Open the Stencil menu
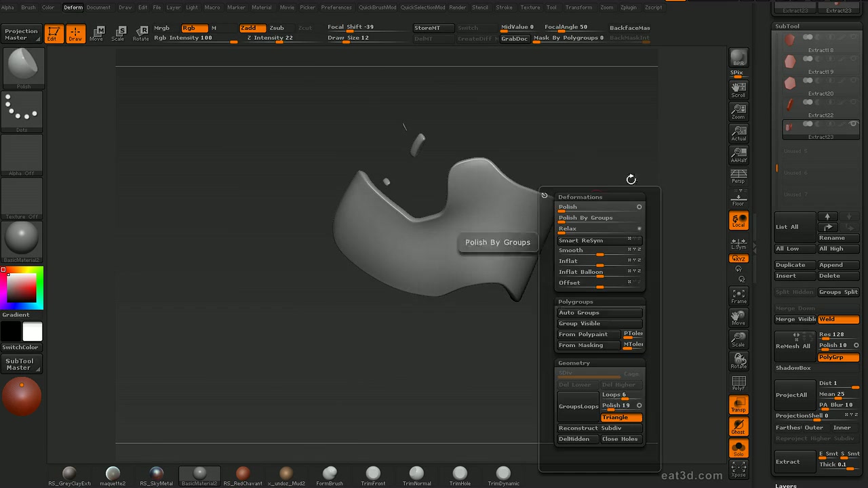This screenshot has width=868, height=488. [480, 7]
